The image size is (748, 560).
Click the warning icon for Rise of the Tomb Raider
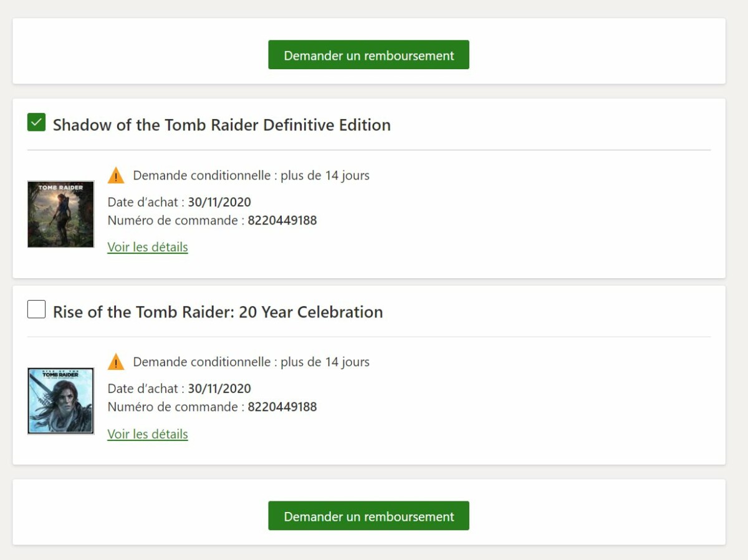pyautogui.click(x=116, y=362)
